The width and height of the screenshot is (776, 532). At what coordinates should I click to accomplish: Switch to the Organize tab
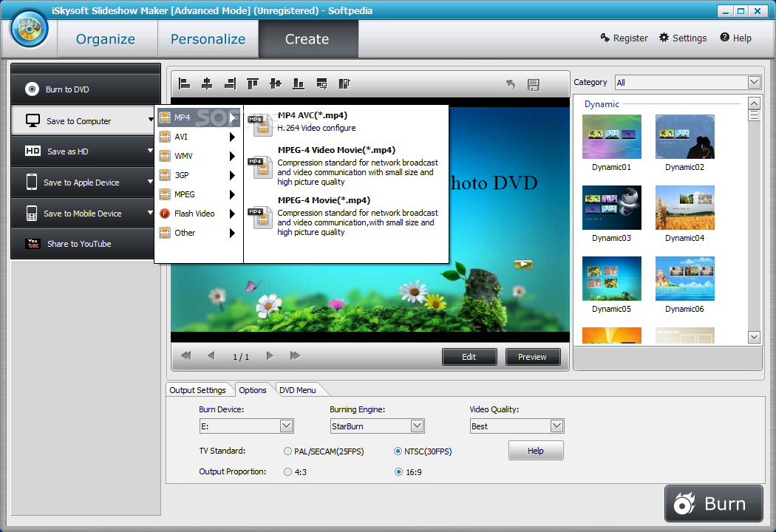pyautogui.click(x=106, y=39)
